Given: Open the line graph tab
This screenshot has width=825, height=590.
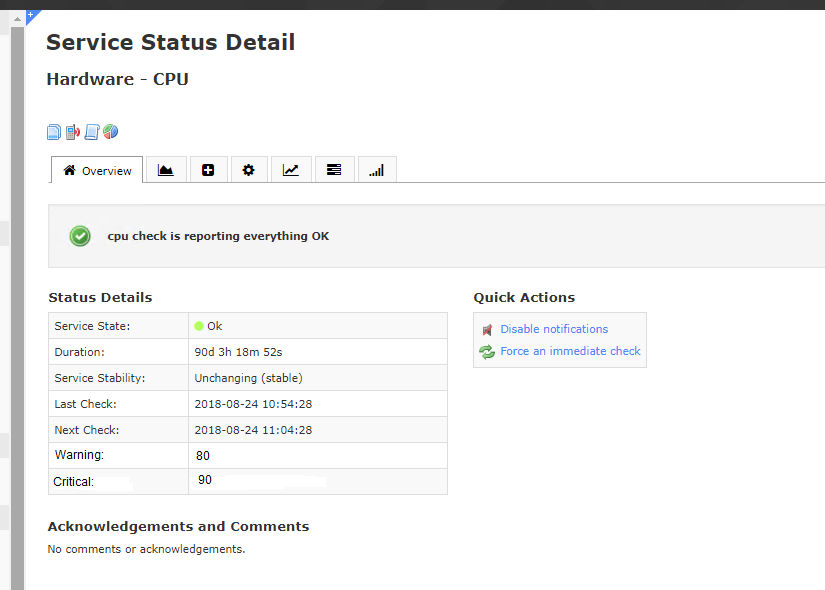Looking at the screenshot, I should [290, 170].
